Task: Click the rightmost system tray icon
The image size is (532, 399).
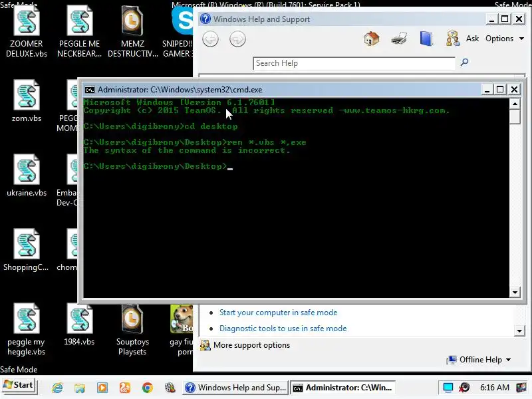Action: [x=521, y=388]
